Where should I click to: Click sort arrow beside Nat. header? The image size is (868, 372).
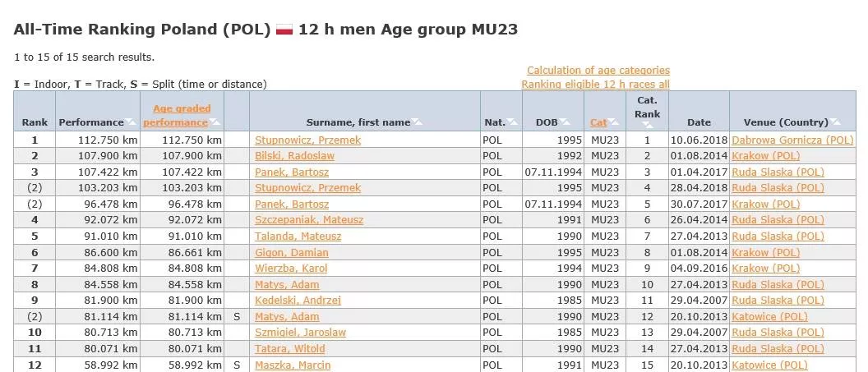tap(513, 122)
